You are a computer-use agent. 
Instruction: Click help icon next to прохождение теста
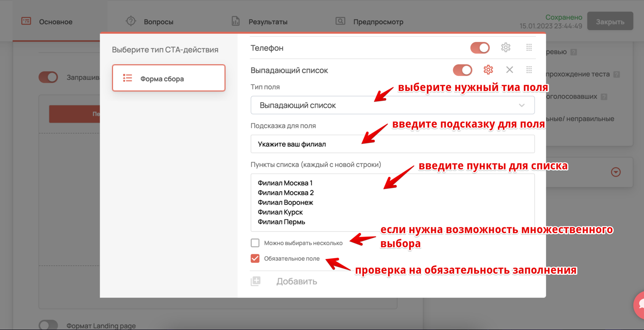616,74
